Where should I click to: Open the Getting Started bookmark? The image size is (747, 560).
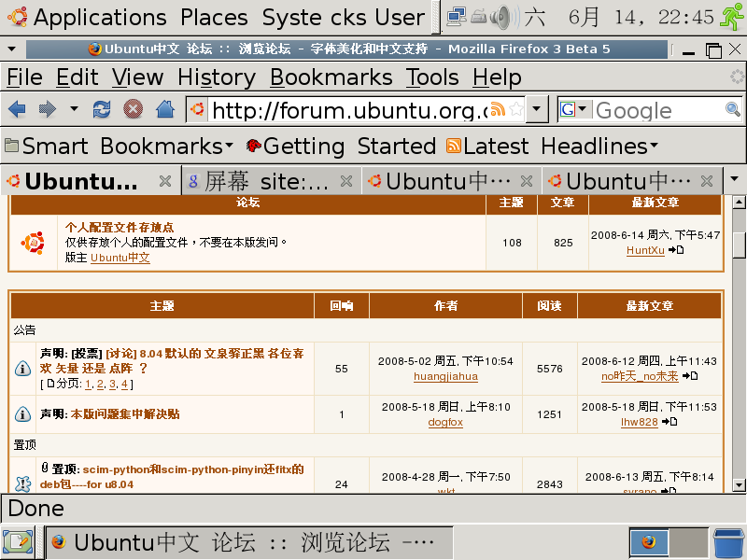pyautogui.click(x=341, y=146)
